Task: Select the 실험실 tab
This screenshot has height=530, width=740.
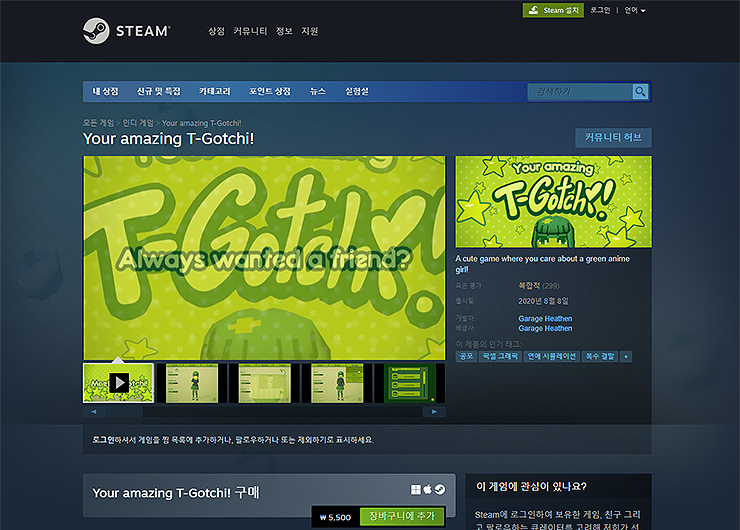Action: tap(357, 92)
